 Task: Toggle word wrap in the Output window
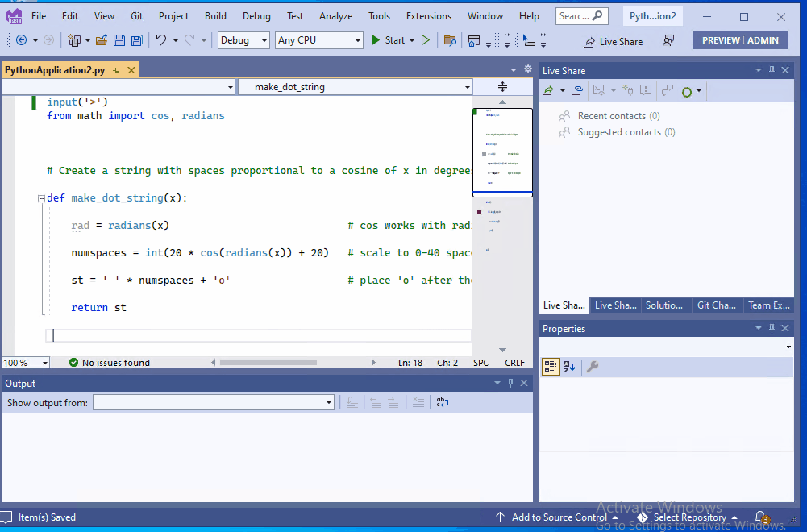[x=442, y=402]
